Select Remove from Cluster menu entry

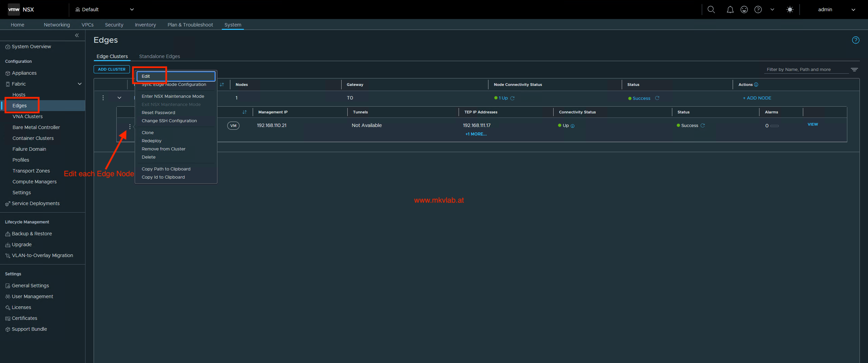(x=163, y=149)
